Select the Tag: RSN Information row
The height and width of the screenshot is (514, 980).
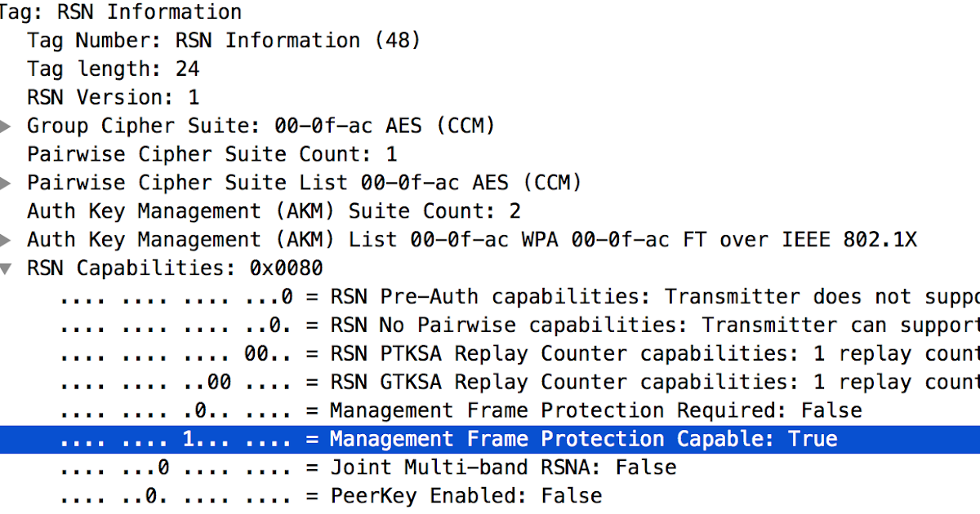(x=121, y=12)
